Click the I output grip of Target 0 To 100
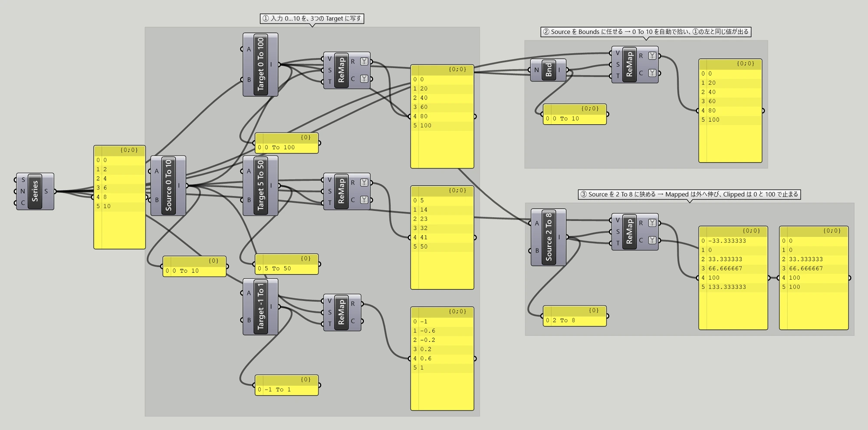This screenshot has height=430, width=868. click(279, 65)
